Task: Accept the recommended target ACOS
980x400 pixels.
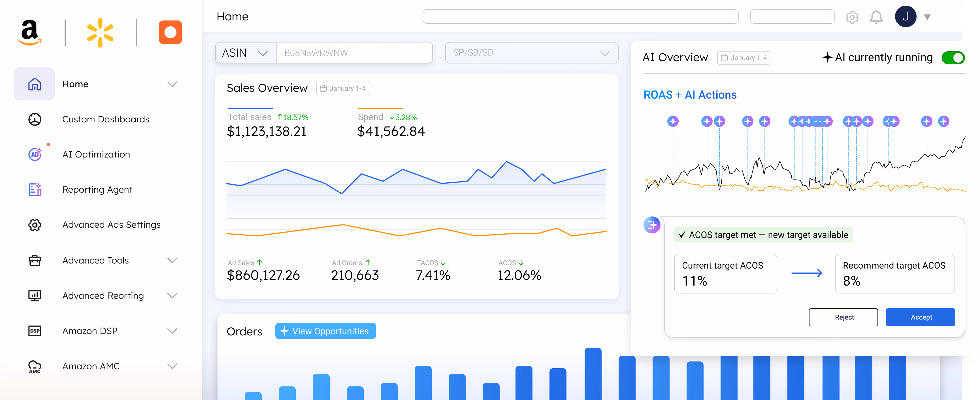Action: pos(920,317)
